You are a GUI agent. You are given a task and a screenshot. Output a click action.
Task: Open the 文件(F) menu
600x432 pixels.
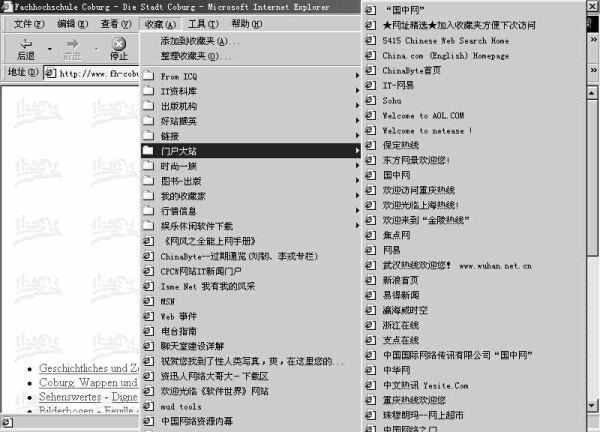click(29, 24)
